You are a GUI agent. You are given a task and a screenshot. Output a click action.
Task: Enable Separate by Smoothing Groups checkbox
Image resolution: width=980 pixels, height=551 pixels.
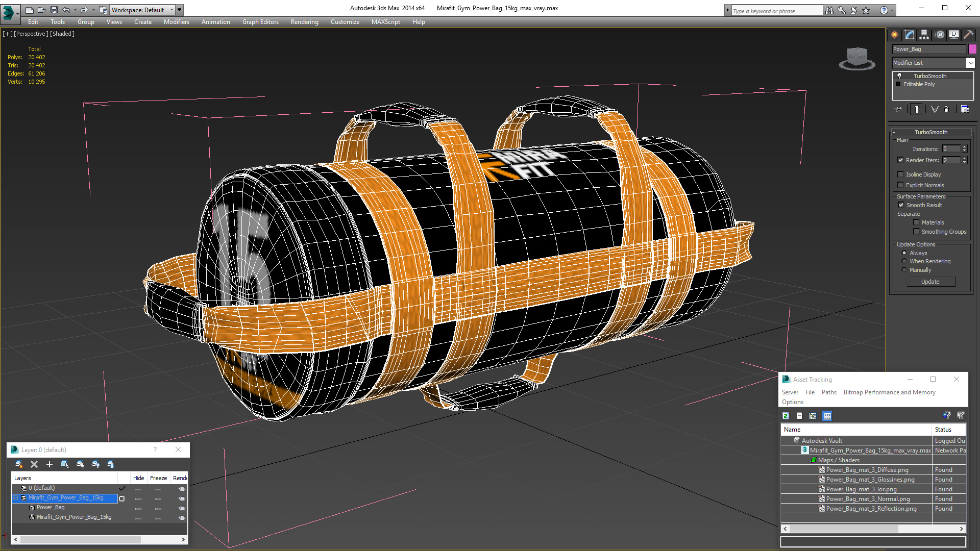[917, 232]
